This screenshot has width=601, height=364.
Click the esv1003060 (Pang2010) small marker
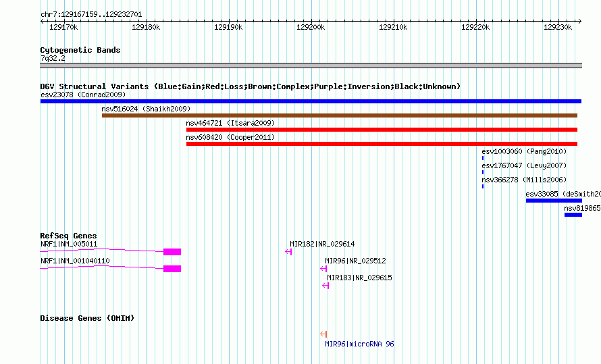click(483, 158)
